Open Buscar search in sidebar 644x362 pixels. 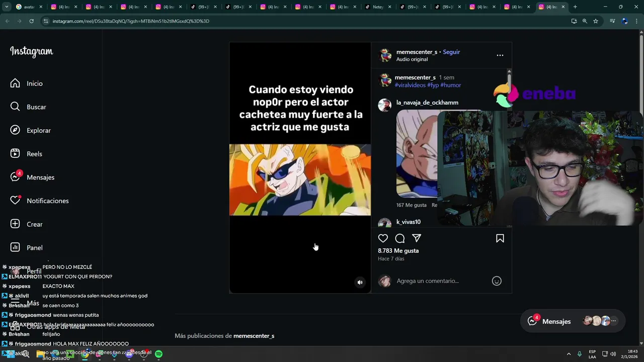28,107
